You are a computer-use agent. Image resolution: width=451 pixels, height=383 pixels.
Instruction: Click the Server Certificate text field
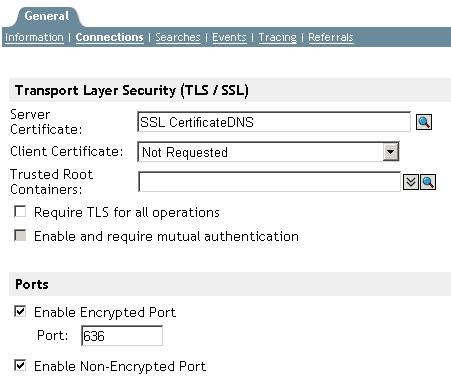point(274,122)
